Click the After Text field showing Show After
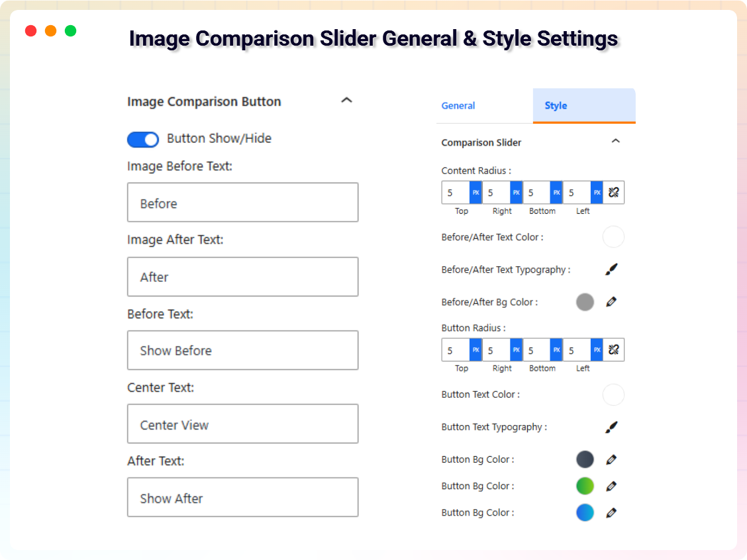Screen dimensions: 747x560 242,497
